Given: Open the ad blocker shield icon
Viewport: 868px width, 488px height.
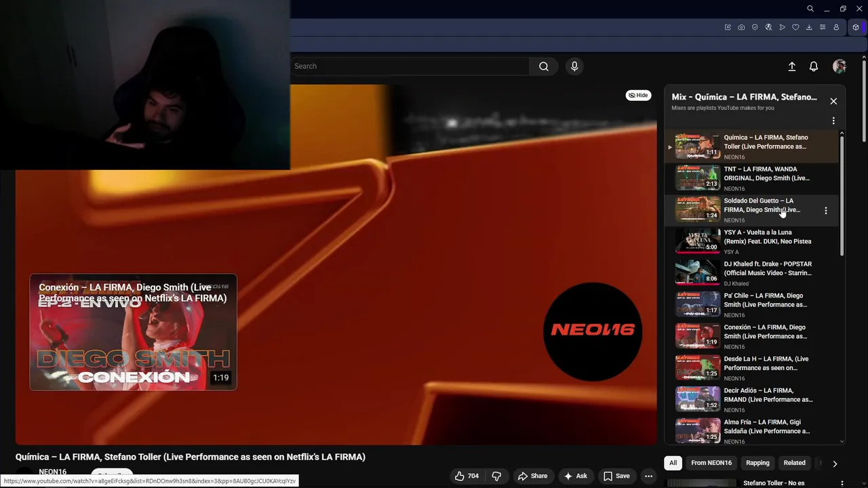Looking at the screenshot, I should [755, 27].
